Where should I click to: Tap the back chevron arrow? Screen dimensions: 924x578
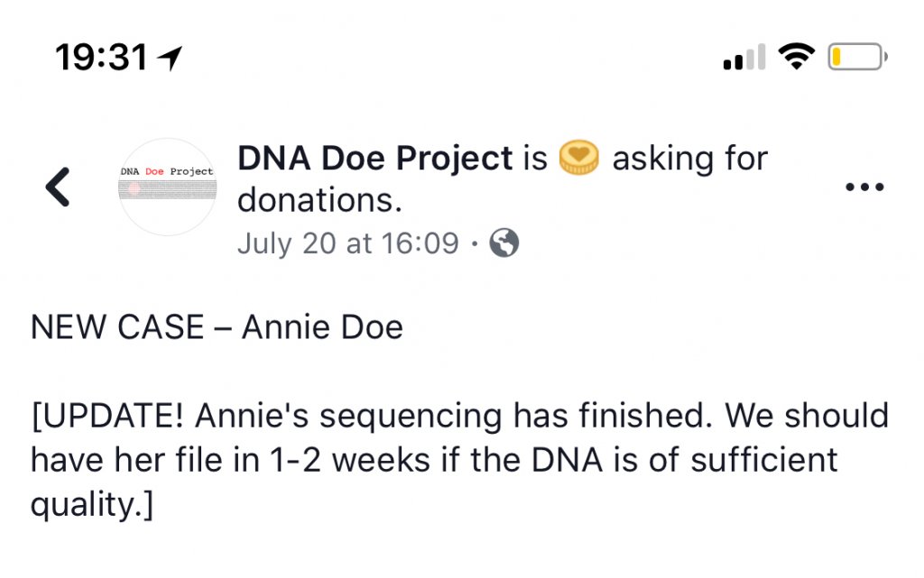tap(58, 188)
